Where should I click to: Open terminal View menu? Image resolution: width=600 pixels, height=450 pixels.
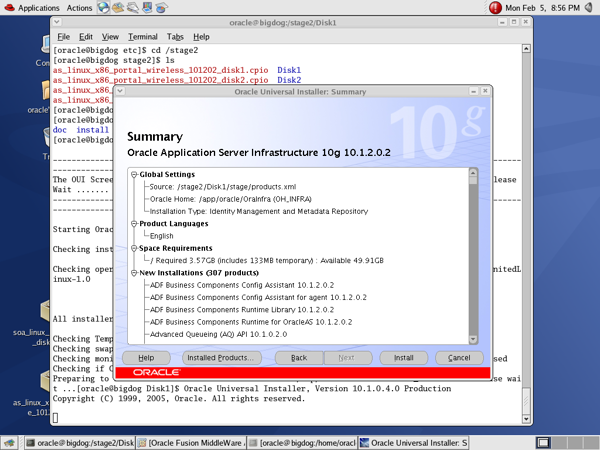(x=110, y=37)
